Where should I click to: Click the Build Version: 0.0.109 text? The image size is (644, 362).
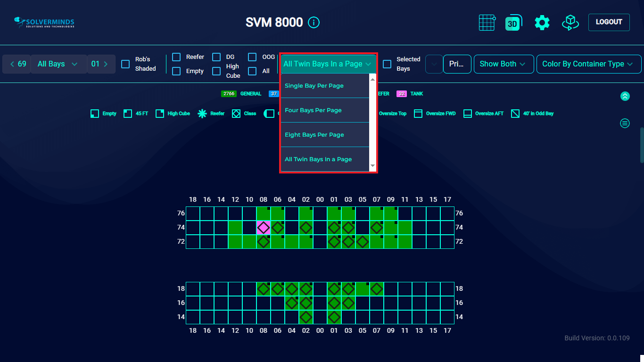click(x=597, y=338)
